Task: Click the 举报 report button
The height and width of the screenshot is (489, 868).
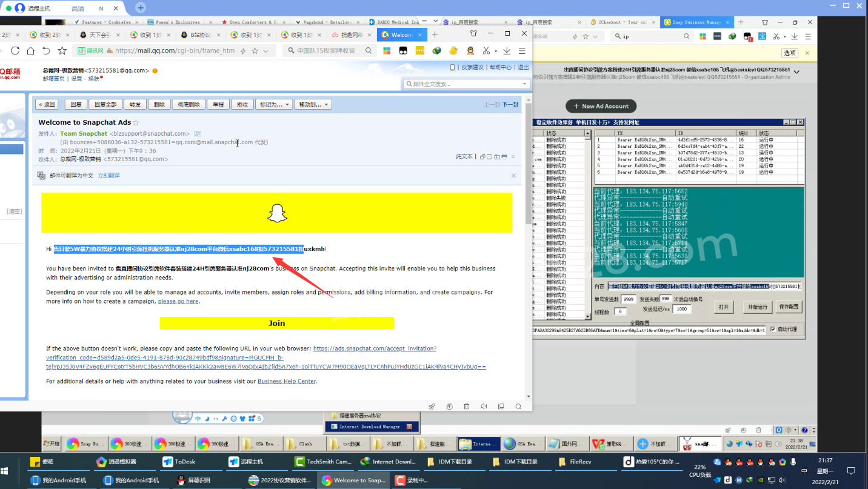Action: [x=218, y=104]
